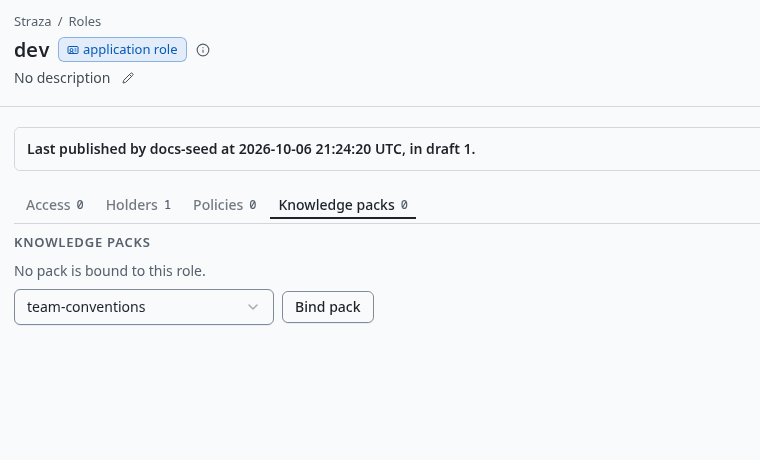760x460 pixels.
Task: Select the Knowledge packs tab
Action: [343, 205]
